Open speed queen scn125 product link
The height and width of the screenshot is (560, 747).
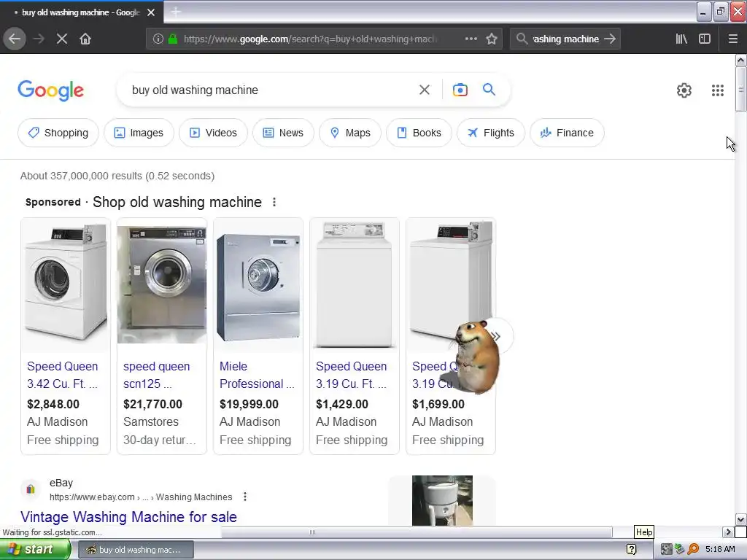pos(156,376)
